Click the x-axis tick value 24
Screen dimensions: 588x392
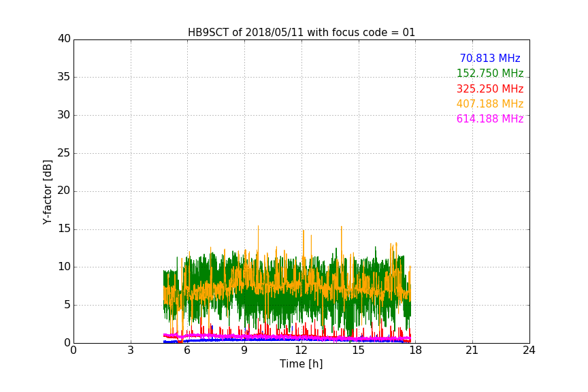click(529, 350)
